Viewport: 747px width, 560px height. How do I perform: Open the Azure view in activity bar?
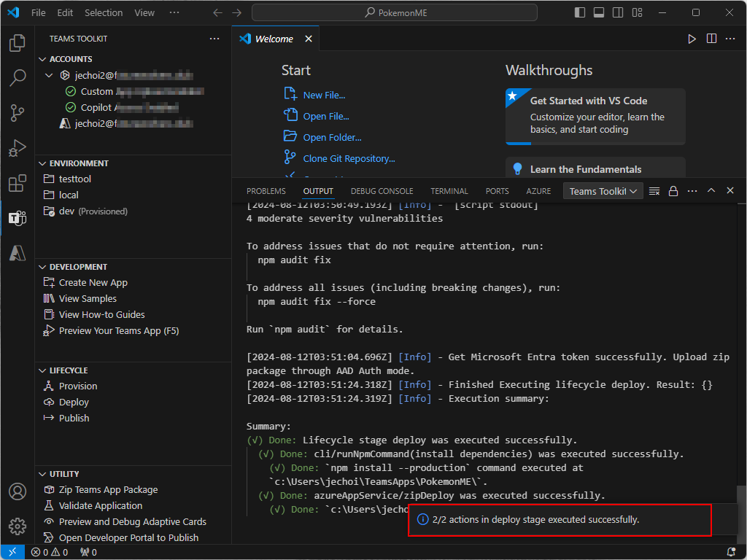[x=18, y=253]
